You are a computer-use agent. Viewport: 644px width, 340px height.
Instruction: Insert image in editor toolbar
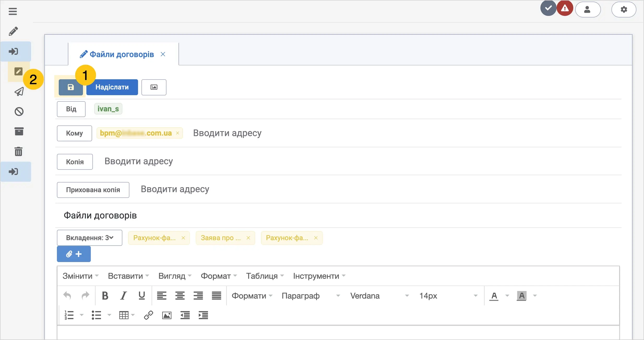[x=167, y=315]
